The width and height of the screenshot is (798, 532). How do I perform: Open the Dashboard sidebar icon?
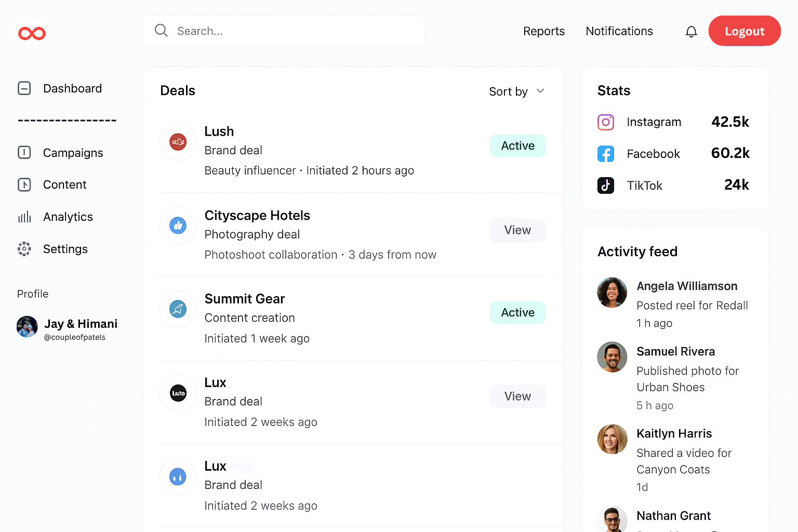pyautogui.click(x=24, y=88)
